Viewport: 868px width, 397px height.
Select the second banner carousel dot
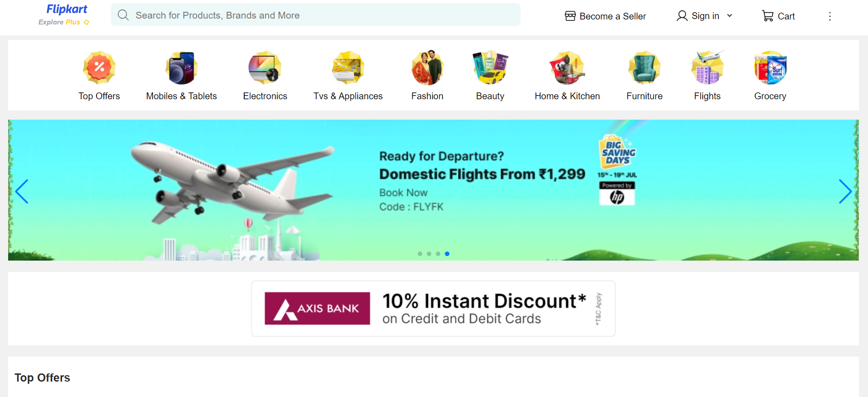429,254
